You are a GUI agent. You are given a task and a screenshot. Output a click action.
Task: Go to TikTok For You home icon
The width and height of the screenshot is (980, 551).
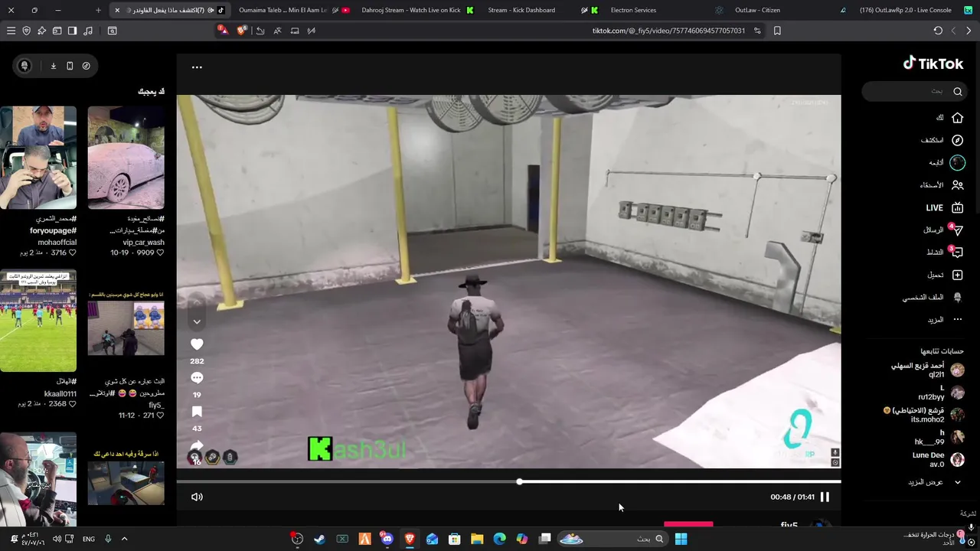pyautogui.click(x=957, y=118)
